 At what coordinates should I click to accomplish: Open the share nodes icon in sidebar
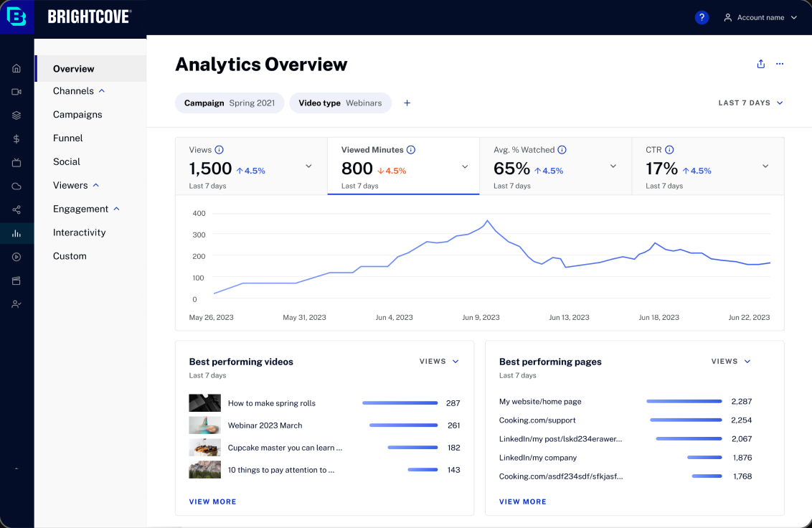coord(16,210)
